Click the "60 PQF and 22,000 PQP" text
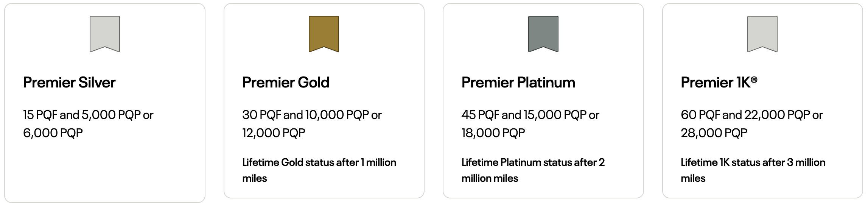 [745, 115]
